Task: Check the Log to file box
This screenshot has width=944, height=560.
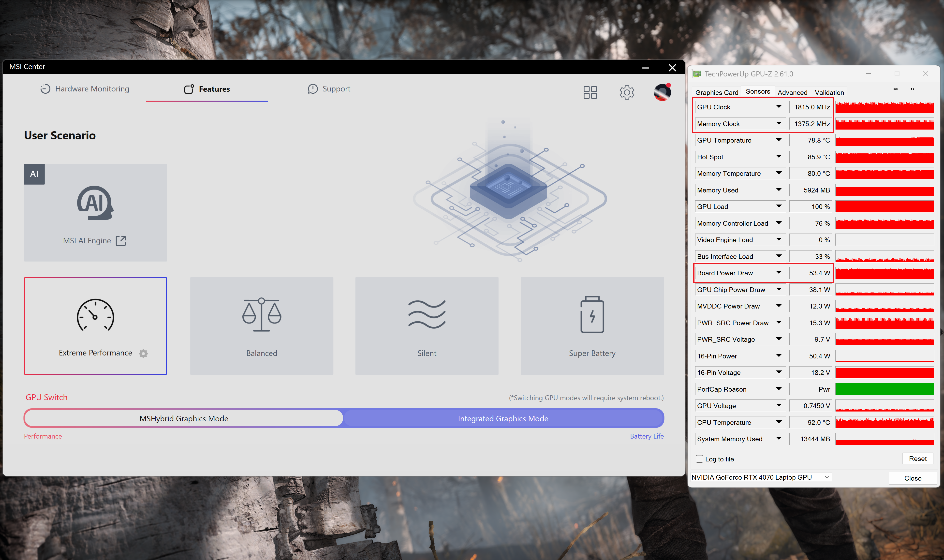Action: [699, 459]
